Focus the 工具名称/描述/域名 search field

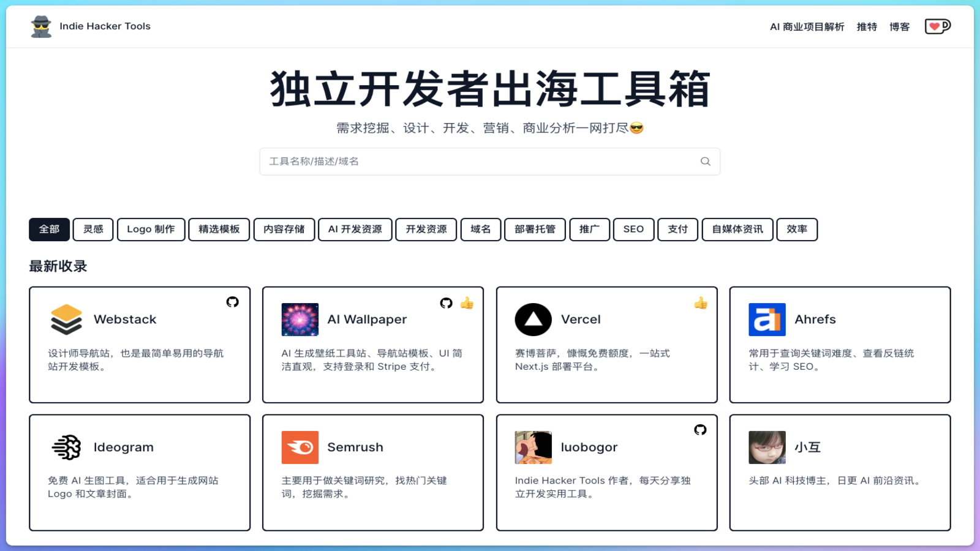coord(478,162)
